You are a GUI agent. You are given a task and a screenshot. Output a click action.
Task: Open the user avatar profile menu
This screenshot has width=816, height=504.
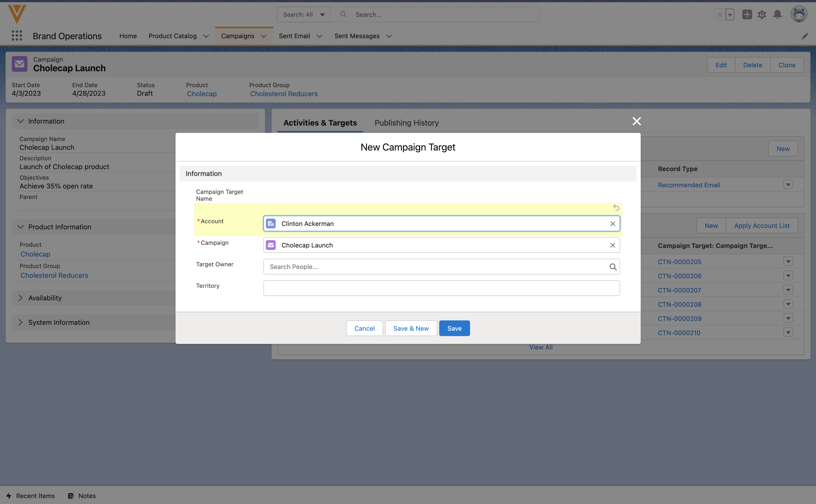[799, 15]
